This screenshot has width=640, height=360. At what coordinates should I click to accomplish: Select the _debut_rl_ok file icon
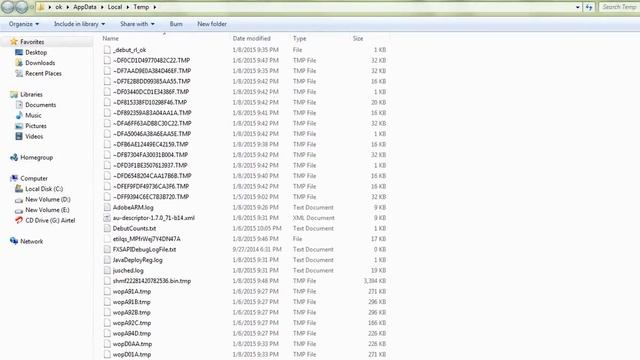tap(107, 50)
